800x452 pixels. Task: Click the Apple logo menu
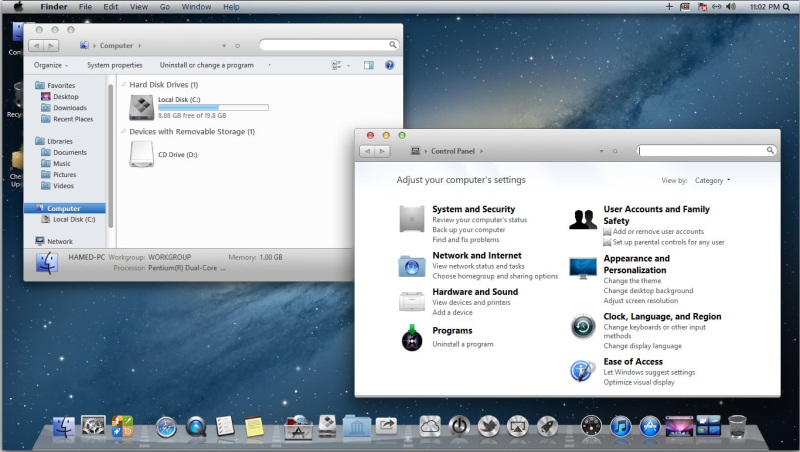[18, 7]
